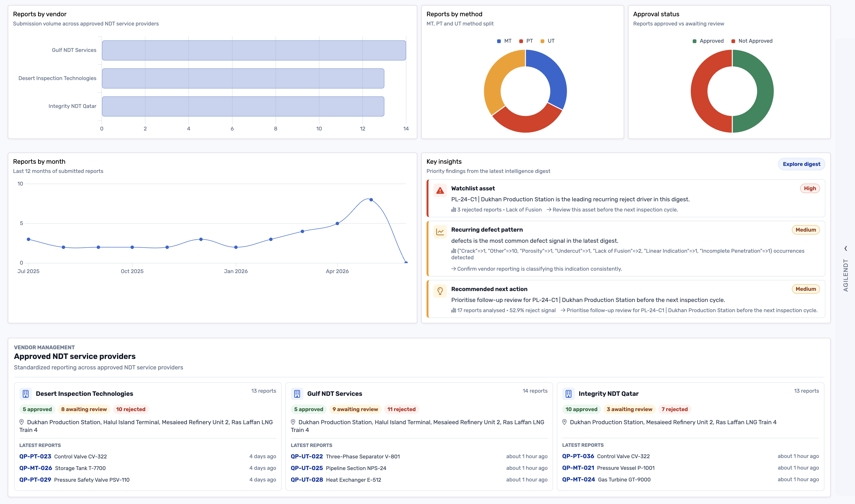The image size is (855, 504).
Task: Click 'Three-Phase Separator V-801' text
Action: coord(363,456)
